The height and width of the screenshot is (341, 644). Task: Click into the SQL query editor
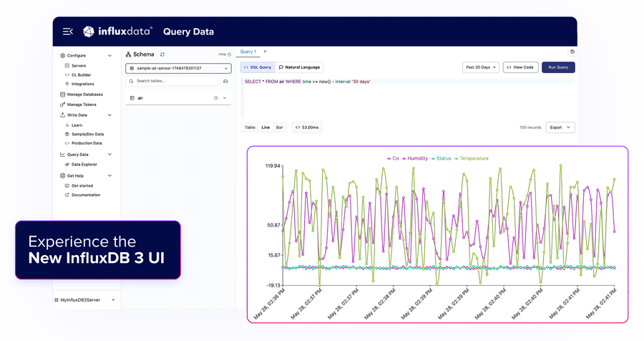pyautogui.click(x=408, y=98)
